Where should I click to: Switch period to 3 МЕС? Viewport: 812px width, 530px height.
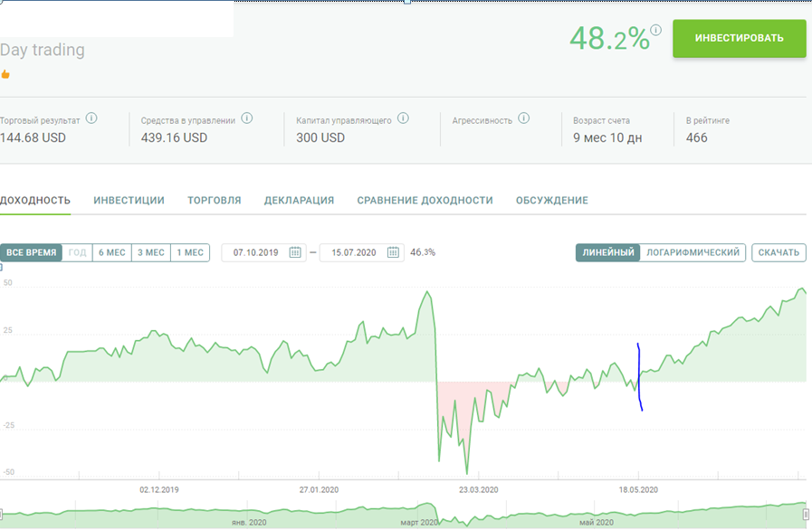[x=150, y=252]
